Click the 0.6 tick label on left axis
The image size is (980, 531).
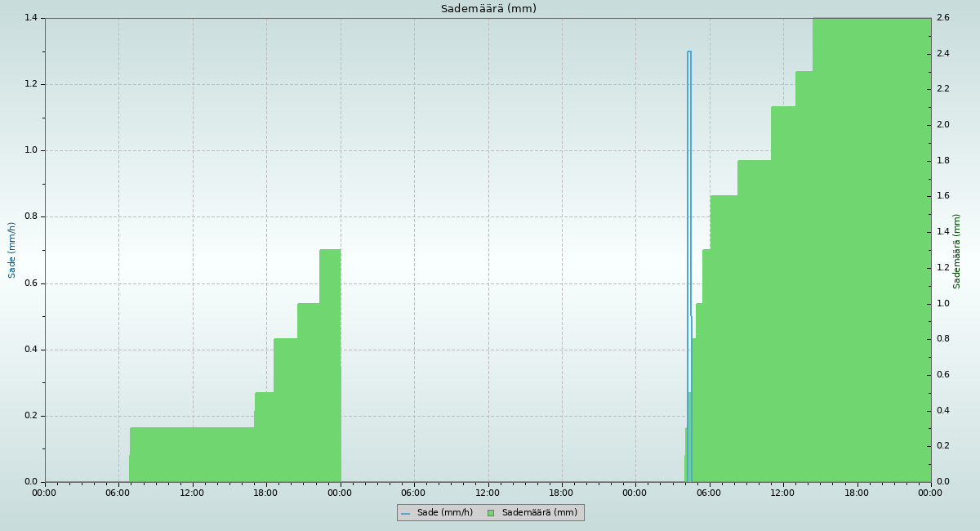pos(30,283)
